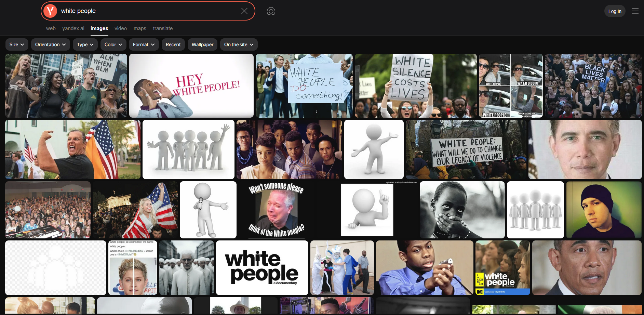Open the 'white people a documentary' image
This screenshot has height=315, width=644.
[x=262, y=268]
